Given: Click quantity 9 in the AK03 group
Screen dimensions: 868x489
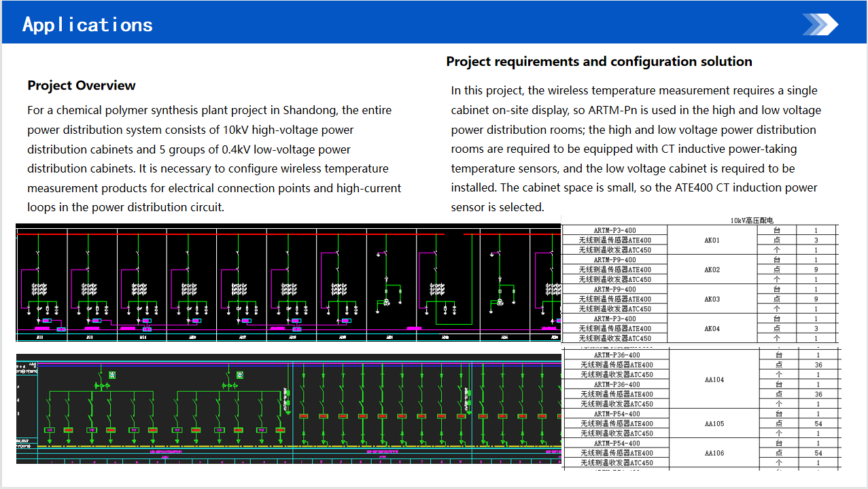Looking at the screenshot, I should 816,299.
